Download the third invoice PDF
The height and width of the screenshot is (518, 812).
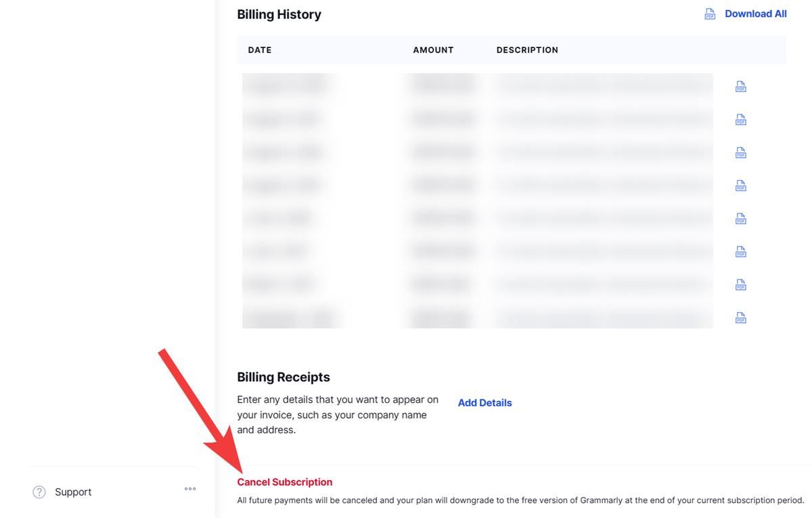[740, 152]
